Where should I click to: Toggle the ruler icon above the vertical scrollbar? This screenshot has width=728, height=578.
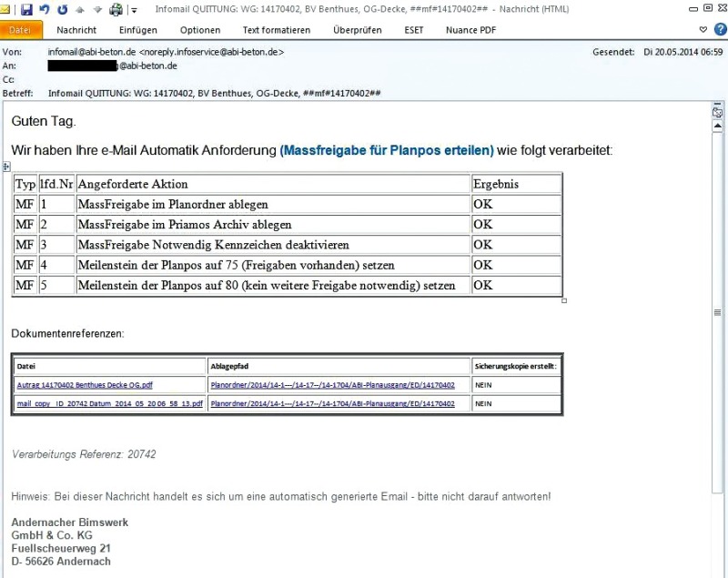pyautogui.click(x=717, y=112)
